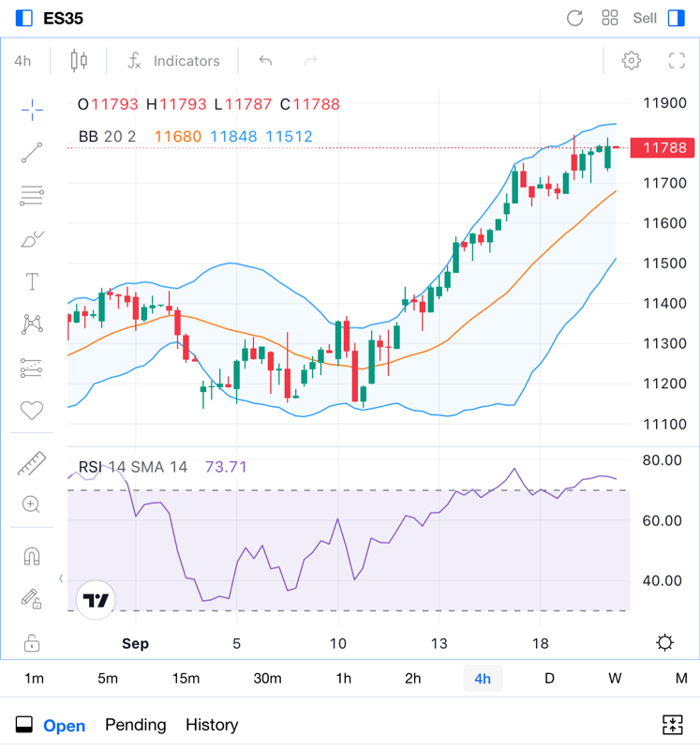Select the ruler measure tool

click(32, 462)
